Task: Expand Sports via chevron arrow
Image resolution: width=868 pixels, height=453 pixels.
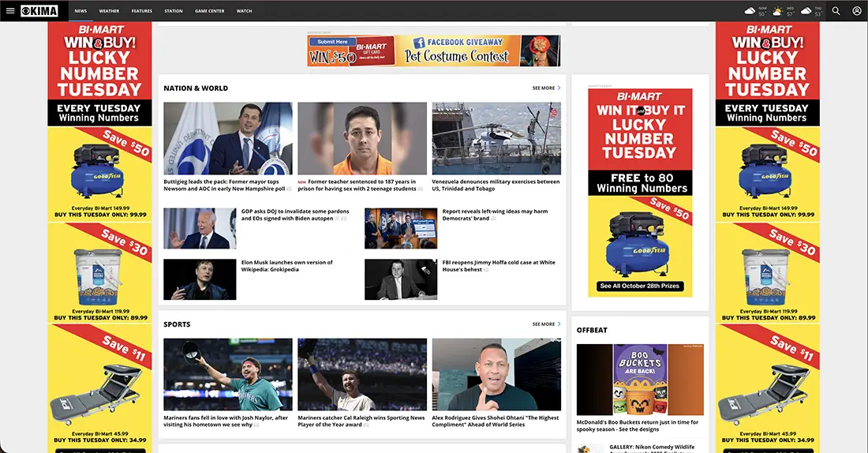Action: point(559,324)
